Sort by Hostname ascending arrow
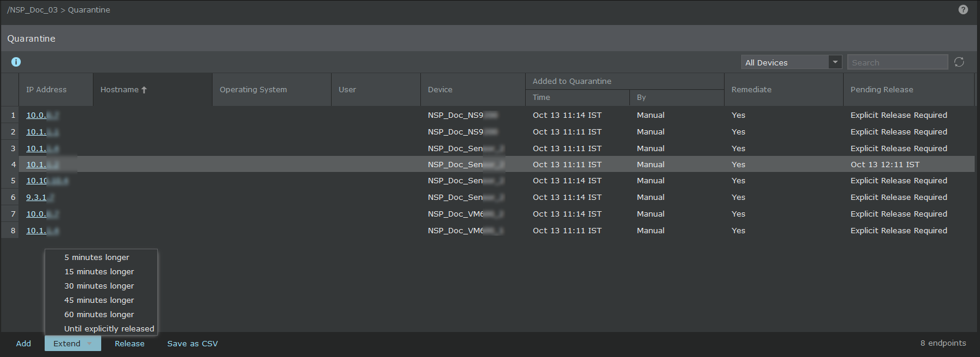The width and height of the screenshot is (980, 357). tap(144, 90)
